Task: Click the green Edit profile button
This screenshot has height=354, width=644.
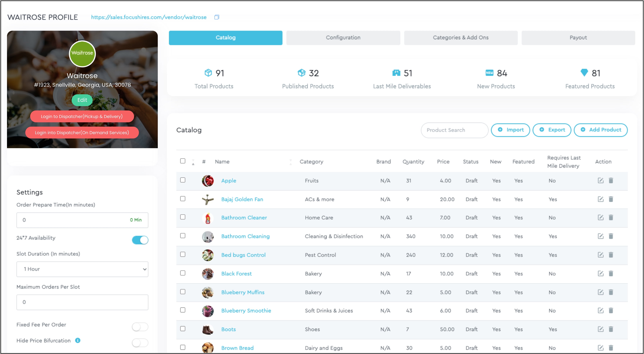Action: [x=82, y=100]
